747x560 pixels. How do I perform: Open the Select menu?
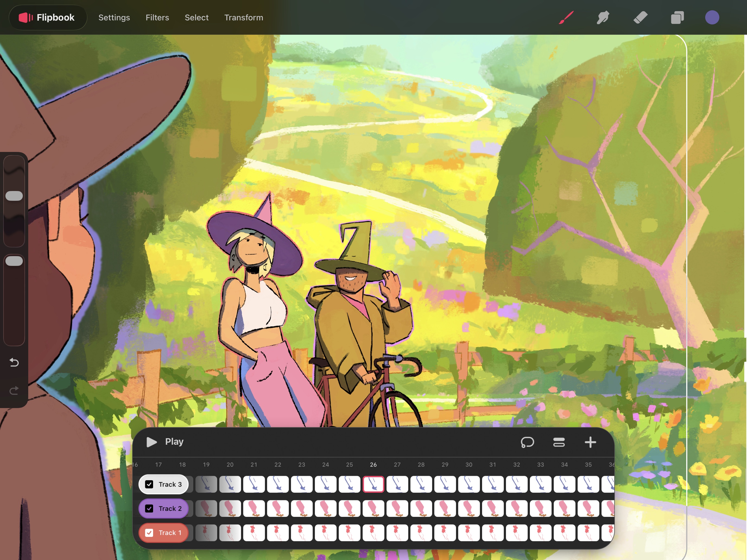click(197, 18)
